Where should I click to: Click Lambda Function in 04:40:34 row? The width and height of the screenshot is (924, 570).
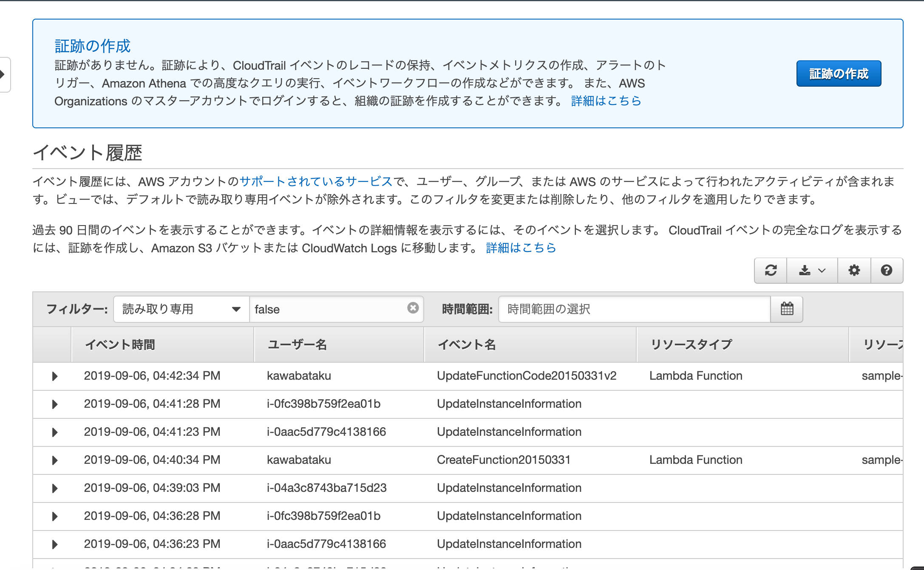tap(696, 460)
